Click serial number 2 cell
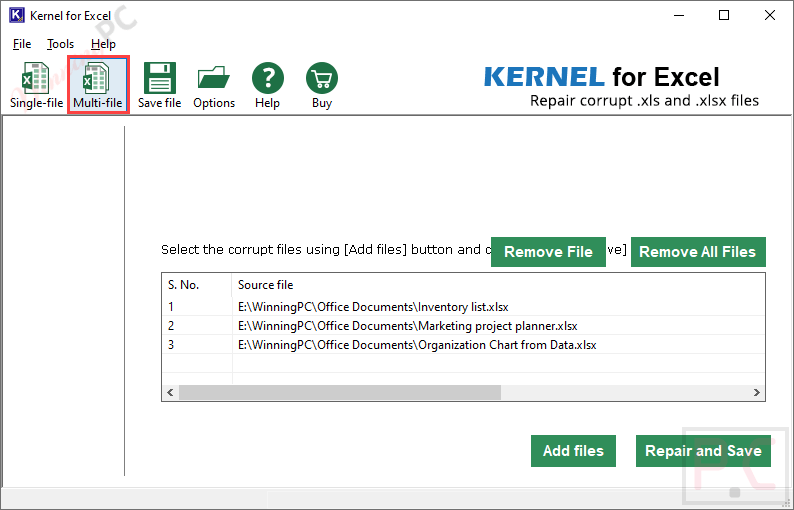Image resolution: width=794 pixels, height=510 pixels. click(x=197, y=326)
